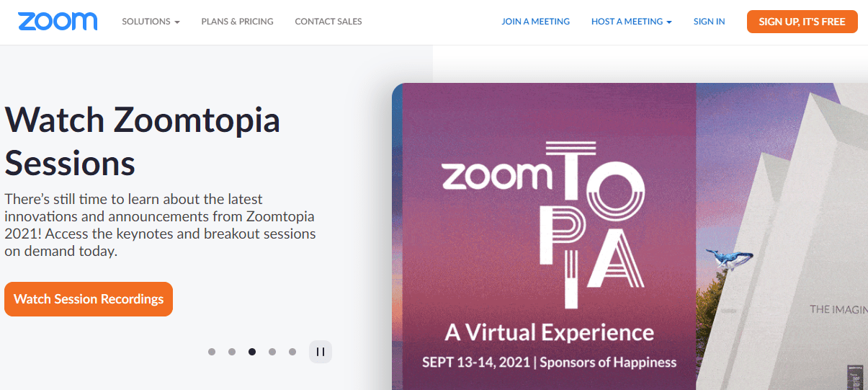
Task: Open Plans & Pricing page
Action: point(237,22)
